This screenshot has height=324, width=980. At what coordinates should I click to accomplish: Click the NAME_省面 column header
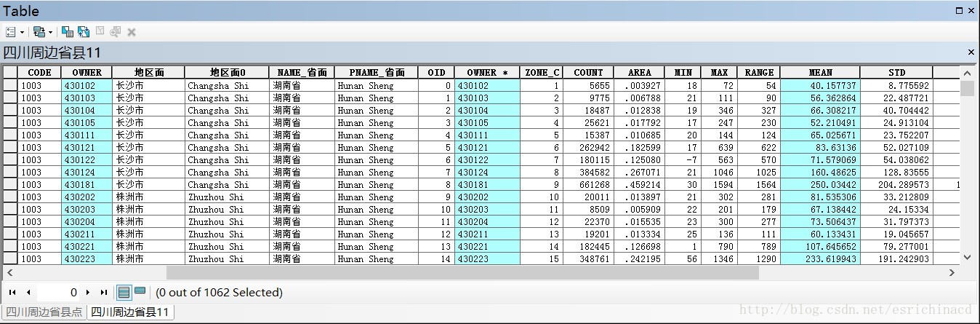302,73
